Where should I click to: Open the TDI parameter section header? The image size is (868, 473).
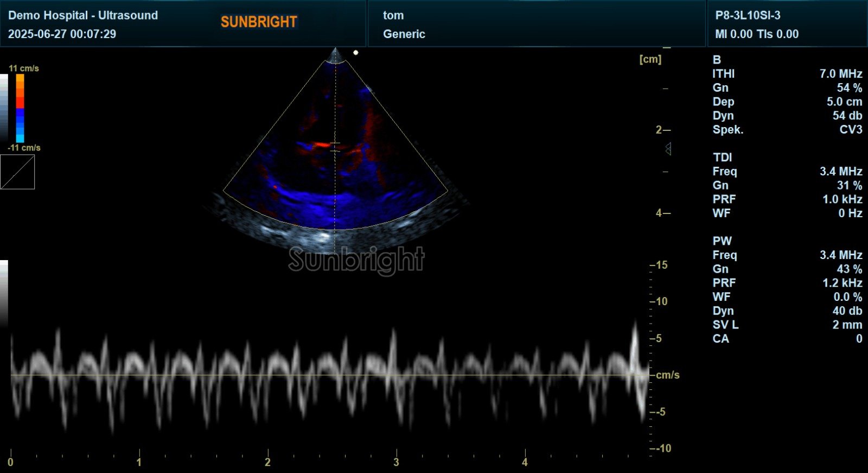click(722, 157)
